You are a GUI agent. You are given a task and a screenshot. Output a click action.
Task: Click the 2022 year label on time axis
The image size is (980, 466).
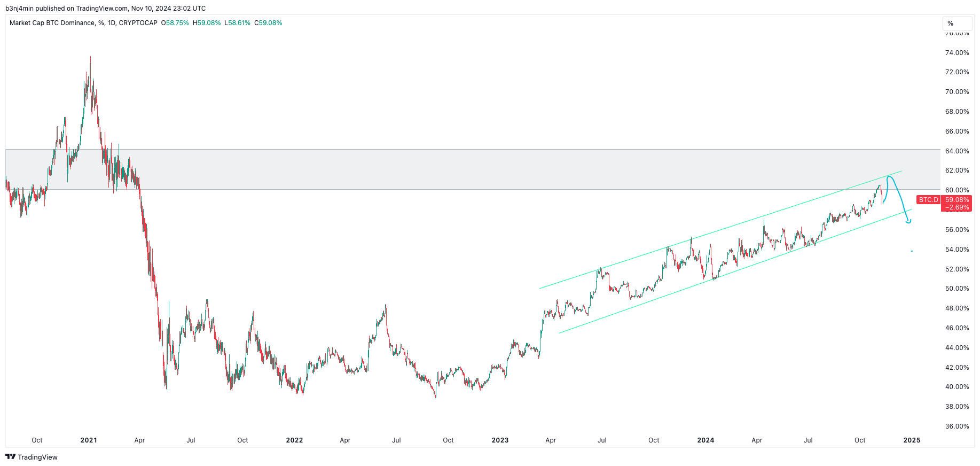tap(294, 440)
